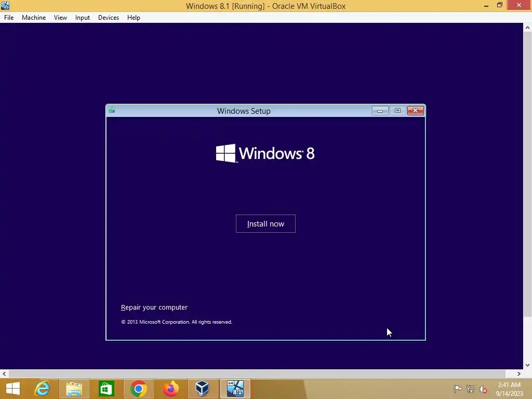Image resolution: width=532 pixels, height=399 pixels.
Task: Open File Explorer from the taskbar
Action: (74, 389)
